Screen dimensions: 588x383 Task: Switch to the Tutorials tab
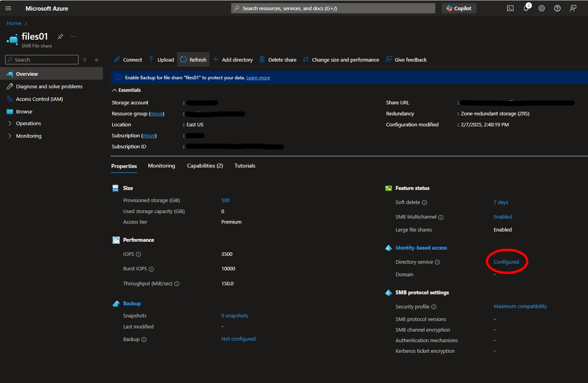pyautogui.click(x=245, y=166)
